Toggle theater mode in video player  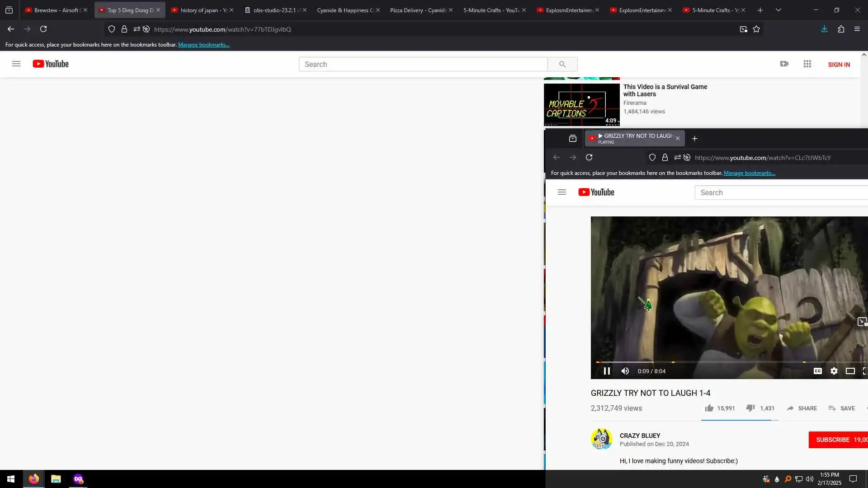click(x=850, y=371)
